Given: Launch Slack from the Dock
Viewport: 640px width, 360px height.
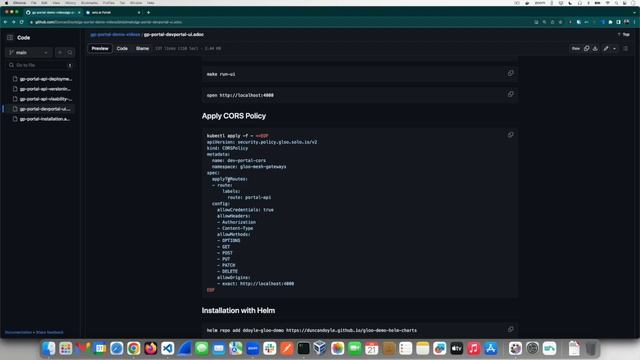Looking at the screenshot, I should tap(269, 348).
